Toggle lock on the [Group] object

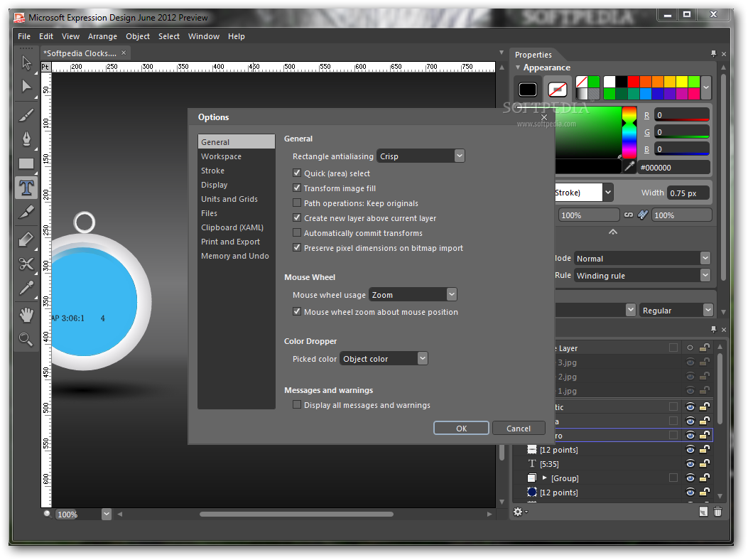705,478
